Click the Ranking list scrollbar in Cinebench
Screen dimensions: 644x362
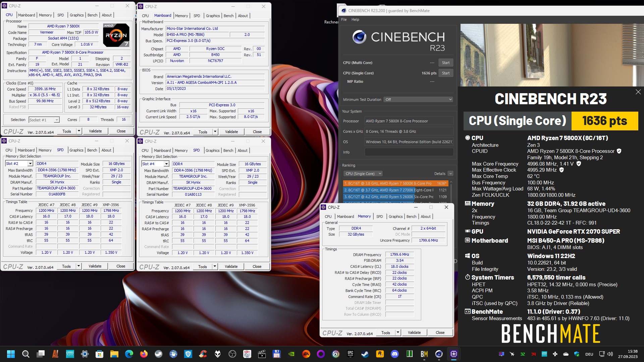point(451,193)
